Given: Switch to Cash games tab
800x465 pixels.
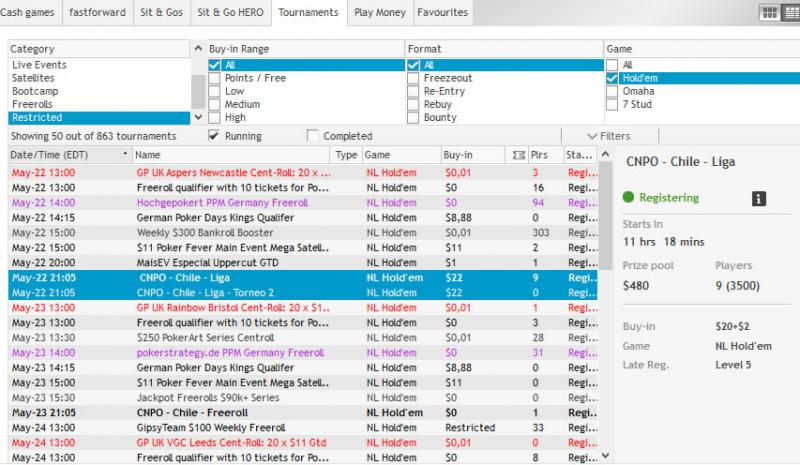Looking at the screenshot, I should pyautogui.click(x=30, y=12).
